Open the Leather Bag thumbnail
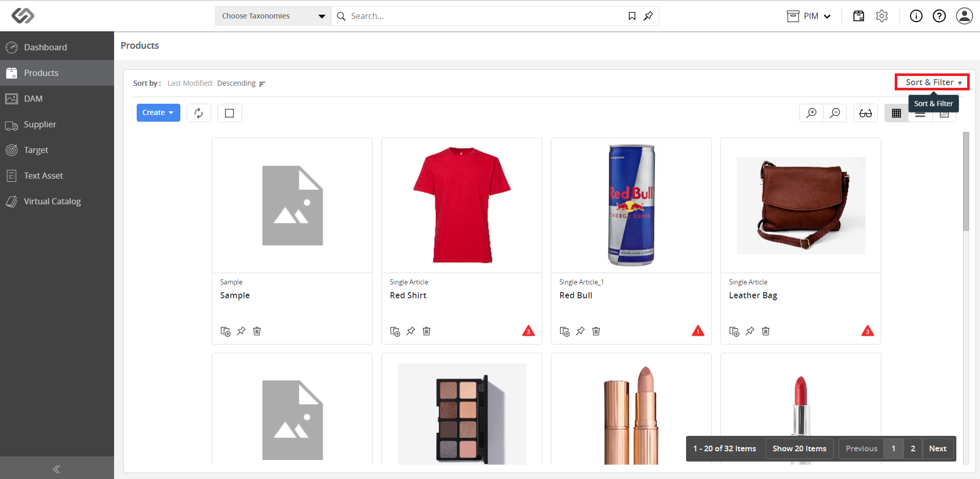Viewport: 980px width, 479px height. [x=801, y=205]
